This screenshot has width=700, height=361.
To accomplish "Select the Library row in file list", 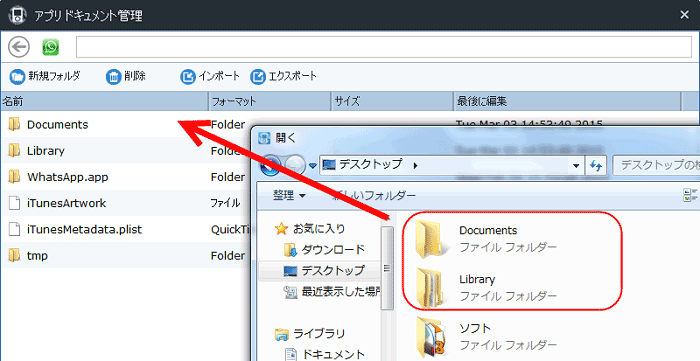I will (x=125, y=151).
